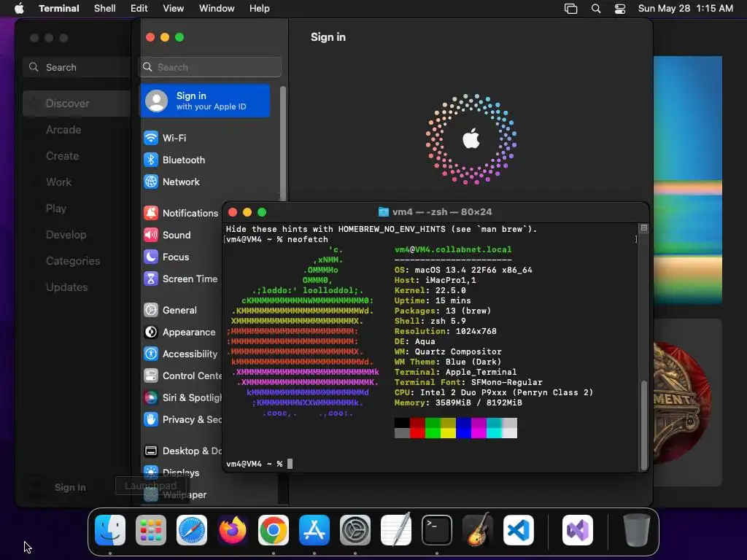Screen dimensions: 747x560
Task: Open Control Center in menu bar
Action: (x=620, y=8)
